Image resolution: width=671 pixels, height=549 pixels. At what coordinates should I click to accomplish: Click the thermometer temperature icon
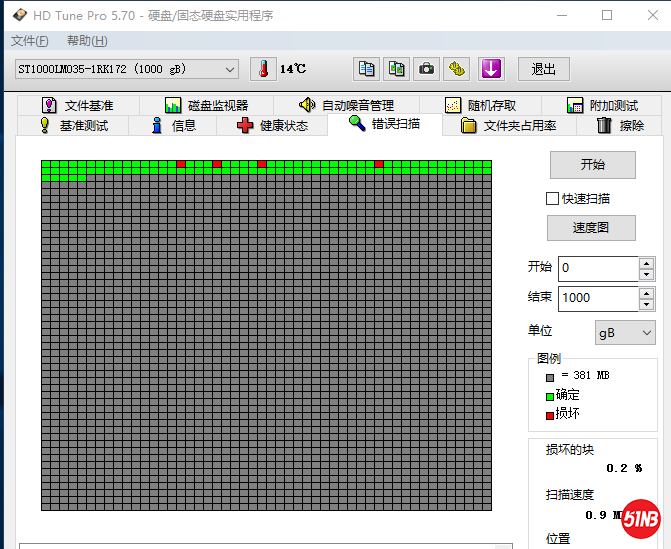click(x=263, y=69)
